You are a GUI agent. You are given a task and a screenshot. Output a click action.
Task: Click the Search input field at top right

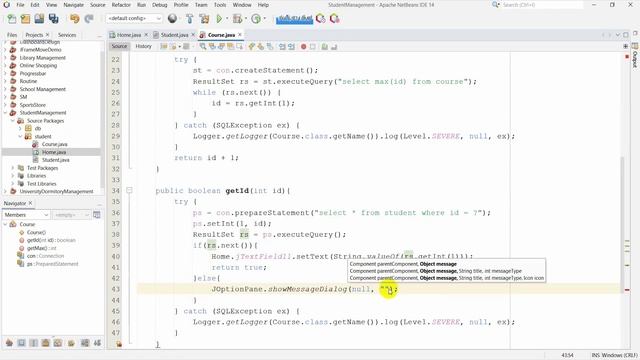(542, 5)
